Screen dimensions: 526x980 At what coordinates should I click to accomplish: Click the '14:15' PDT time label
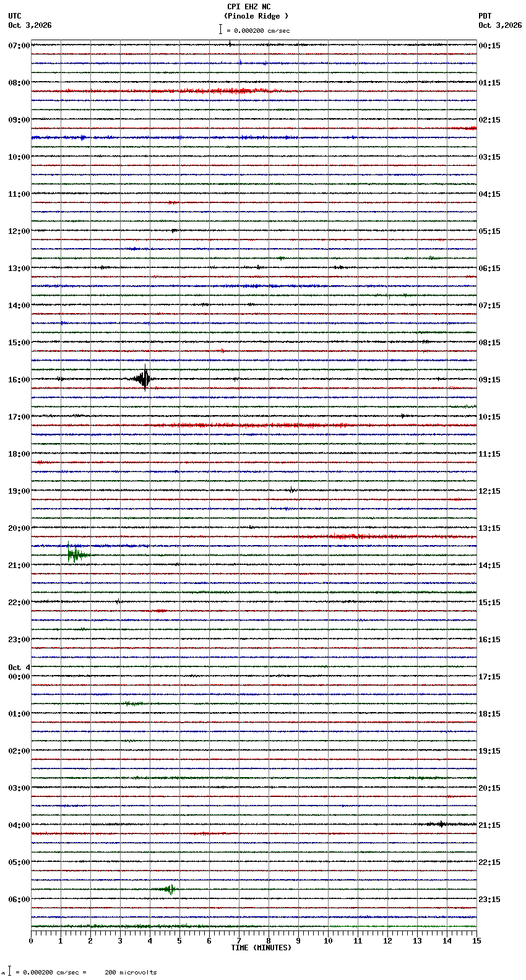click(489, 565)
